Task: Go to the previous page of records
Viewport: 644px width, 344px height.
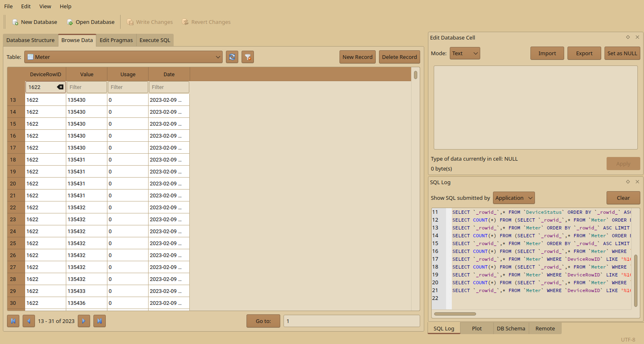Action: coord(29,321)
